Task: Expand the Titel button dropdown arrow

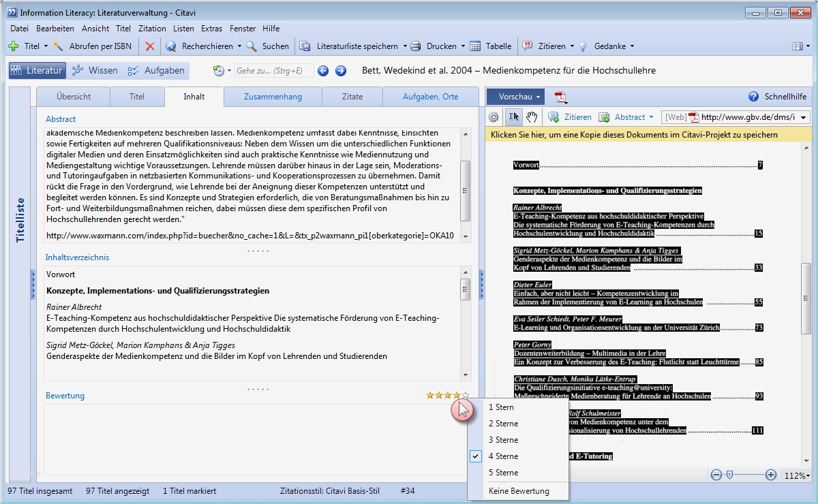Action: [x=46, y=46]
